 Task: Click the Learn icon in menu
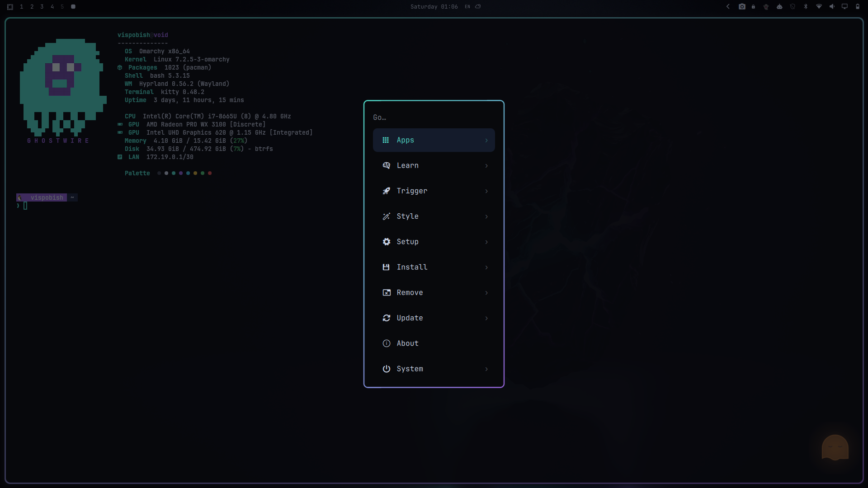(x=386, y=165)
